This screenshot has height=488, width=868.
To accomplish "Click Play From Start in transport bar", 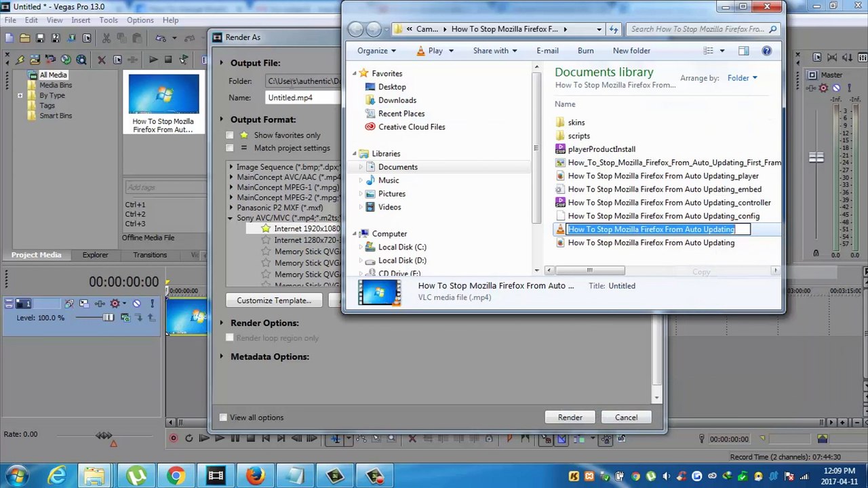I will 204,439.
